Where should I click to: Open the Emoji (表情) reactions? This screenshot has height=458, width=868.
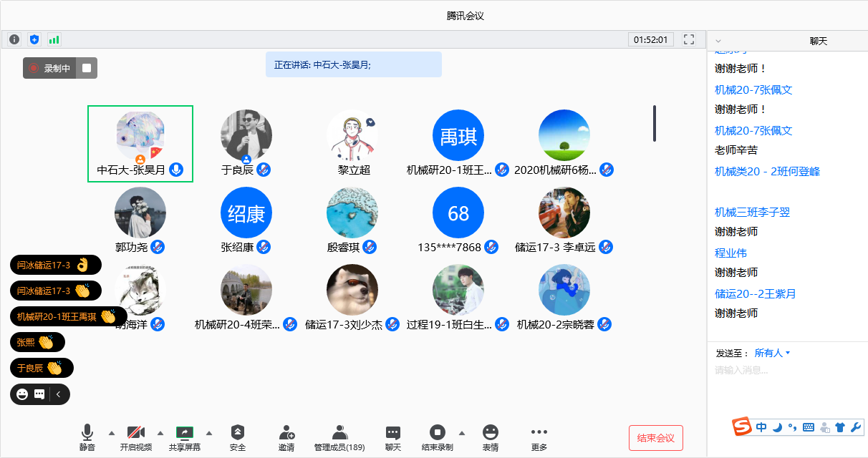(490, 437)
